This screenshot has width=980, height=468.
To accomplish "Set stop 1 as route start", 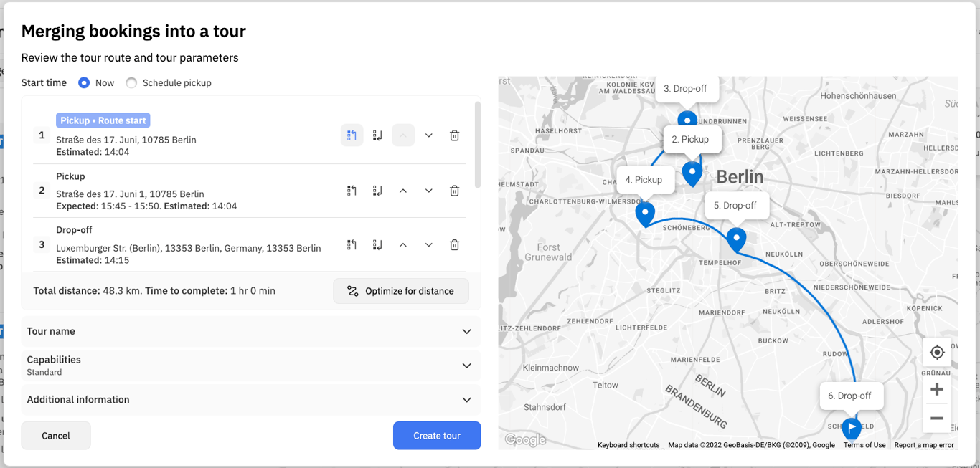I will 352,135.
